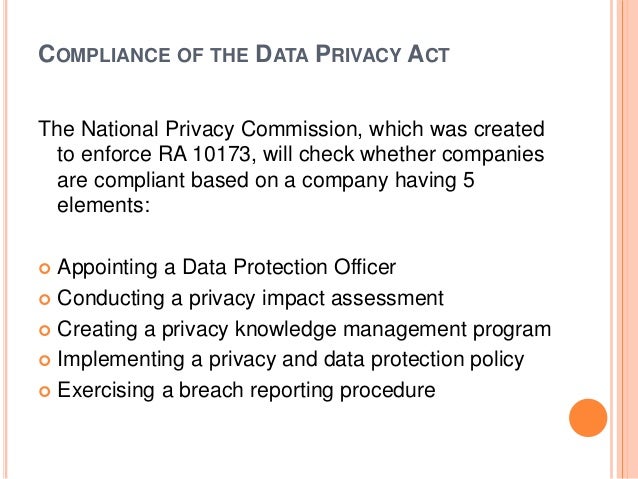Viewport: 638px width, 479px height.
Task: Click the words Data Privacy Act in title
Action: (x=352, y=54)
